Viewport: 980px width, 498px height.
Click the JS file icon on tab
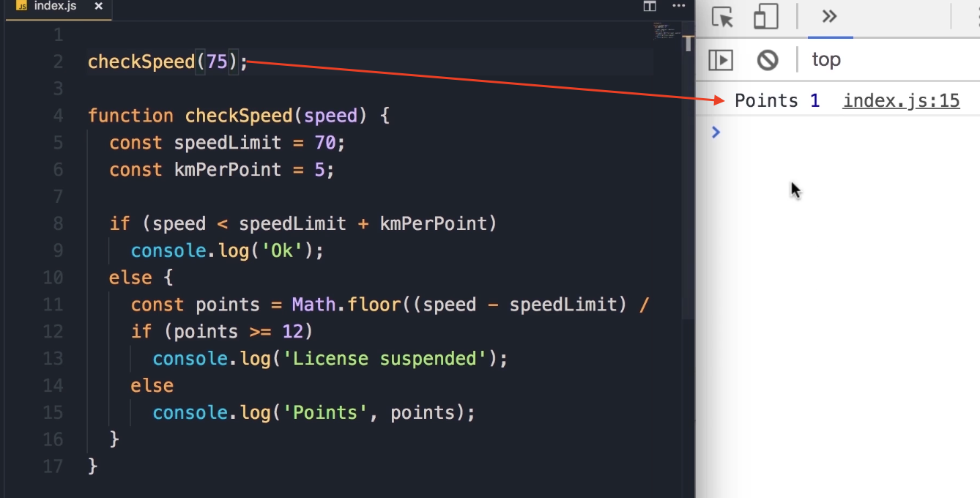21,7
